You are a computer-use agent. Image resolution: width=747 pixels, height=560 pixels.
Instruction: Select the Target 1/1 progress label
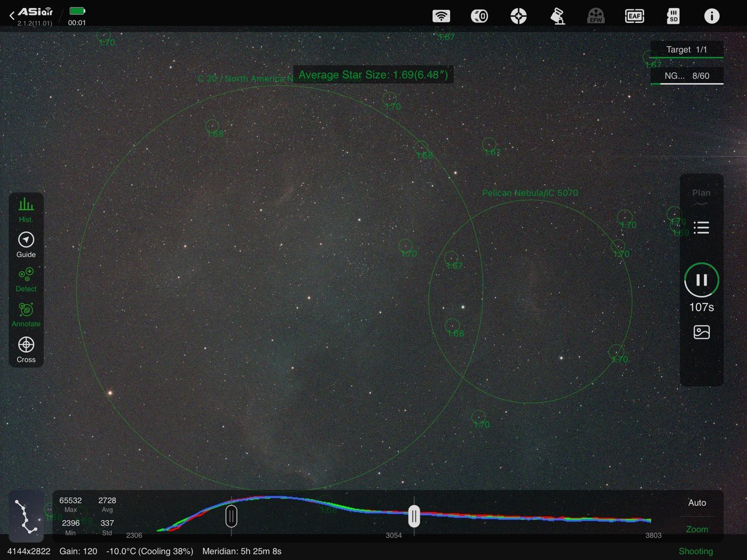click(687, 50)
